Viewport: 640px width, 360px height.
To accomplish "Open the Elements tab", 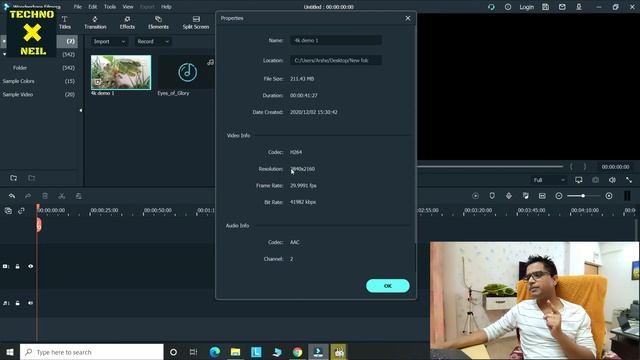I will click(158, 23).
